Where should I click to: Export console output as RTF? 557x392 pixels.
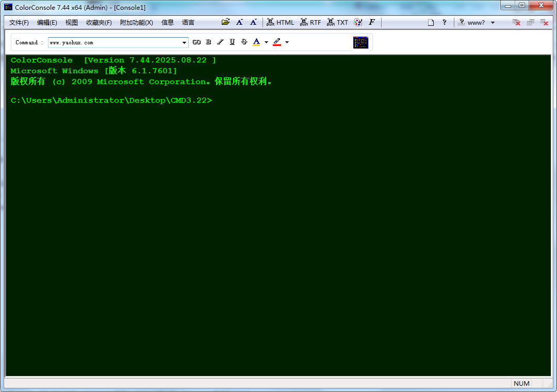point(310,22)
